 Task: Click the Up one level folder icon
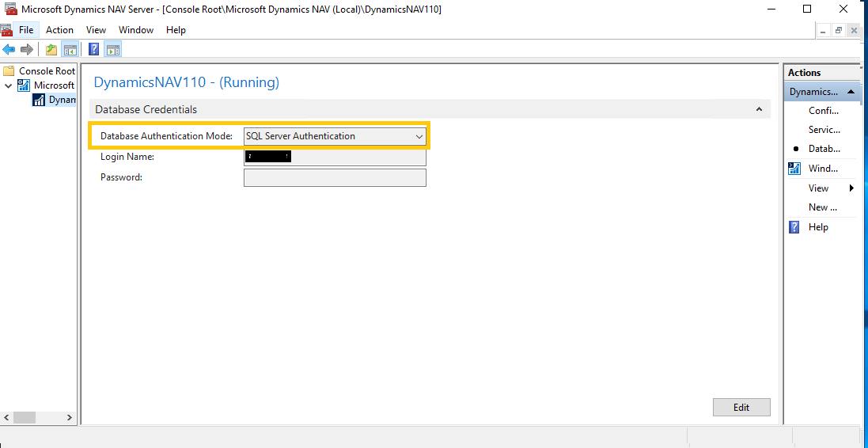pyautogui.click(x=51, y=50)
